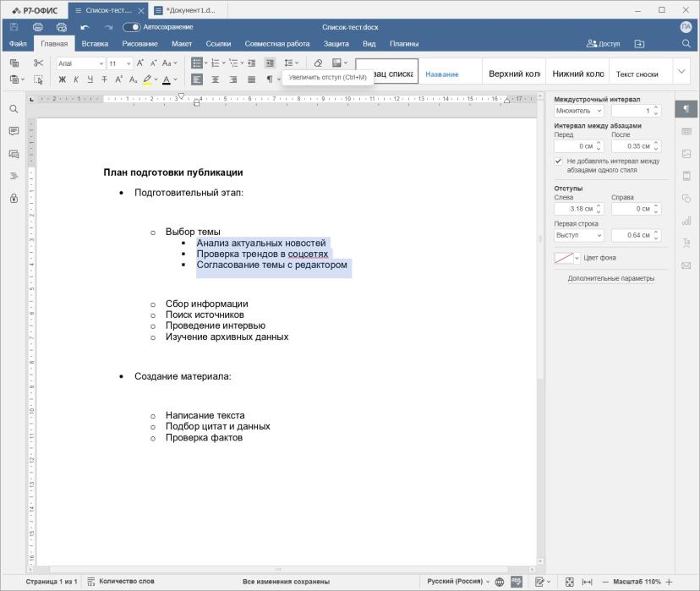Image resolution: width=700 pixels, height=591 pixels.
Task: Open Дополнительные параметры link
Action: pyautogui.click(x=610, y=278)
